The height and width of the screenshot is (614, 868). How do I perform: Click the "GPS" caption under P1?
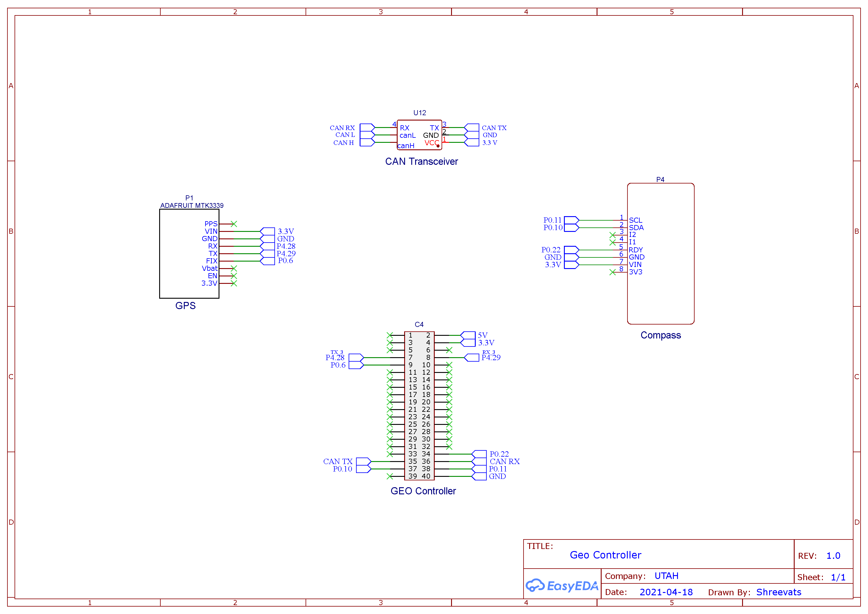[185, 306]
